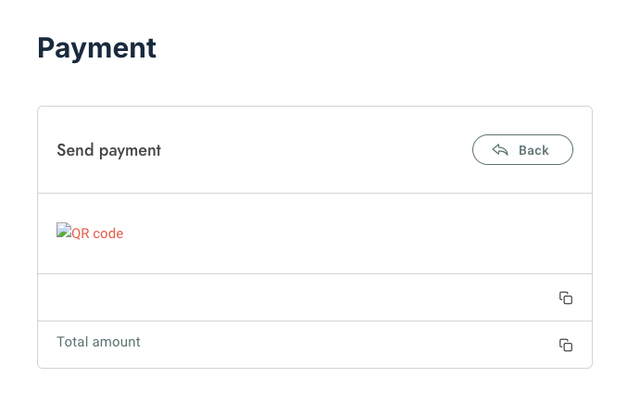Click the word 'Back' in the pill button

[533, 150]
